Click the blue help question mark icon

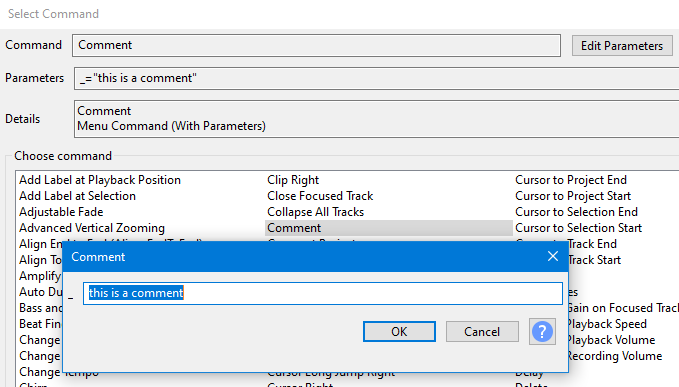click(542, 332)
